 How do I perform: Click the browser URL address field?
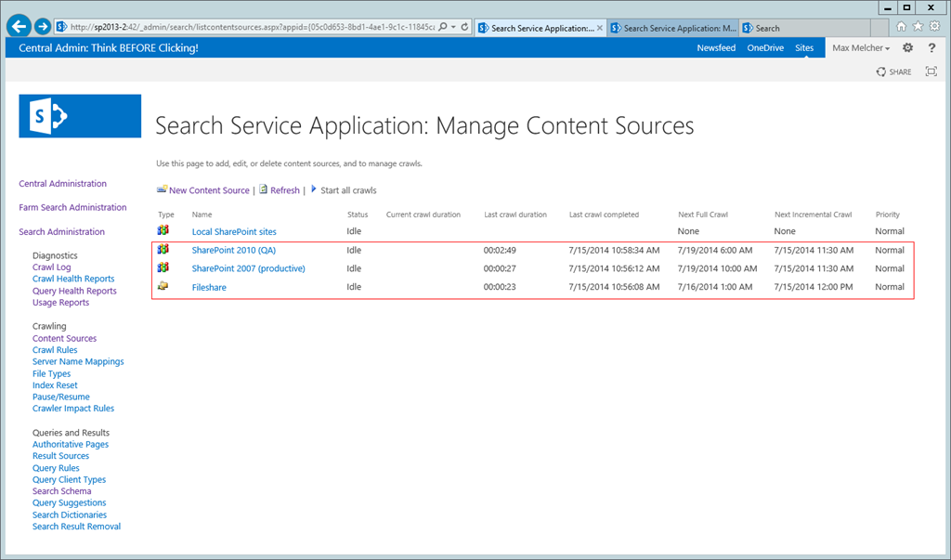pos(251,28)
